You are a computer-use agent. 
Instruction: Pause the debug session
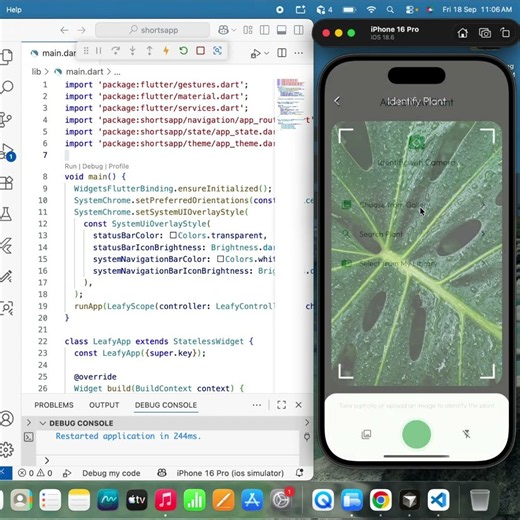coord(99,51)
